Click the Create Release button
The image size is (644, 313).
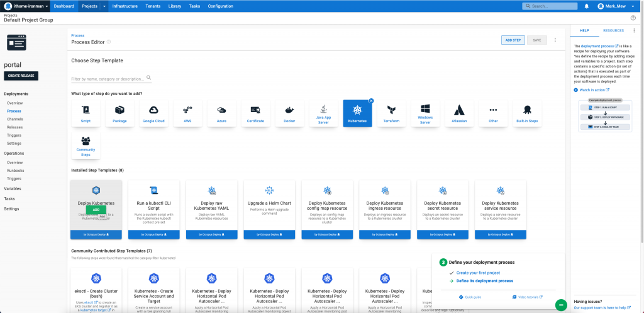21,76
